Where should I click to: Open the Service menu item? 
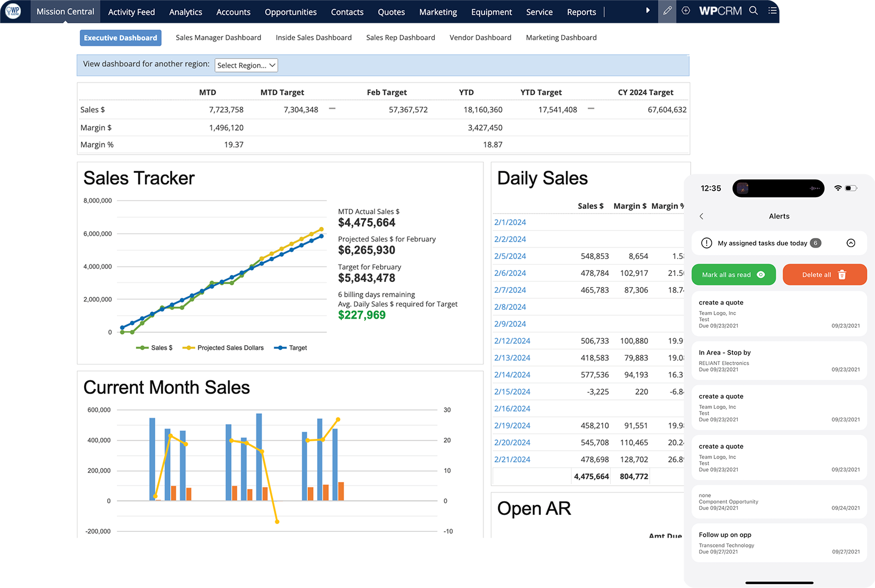pos(539,12)
